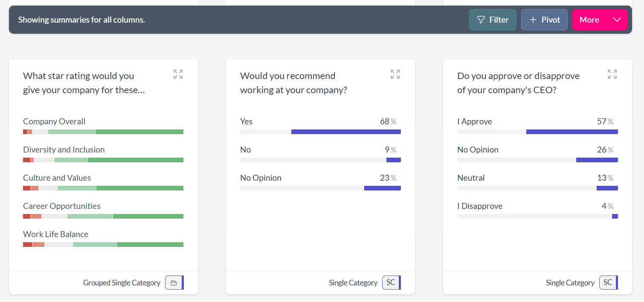The width and height of the screenshot is (644, 302).
Task: Select the I Approve bar
Action: click(x=537, y=132)
